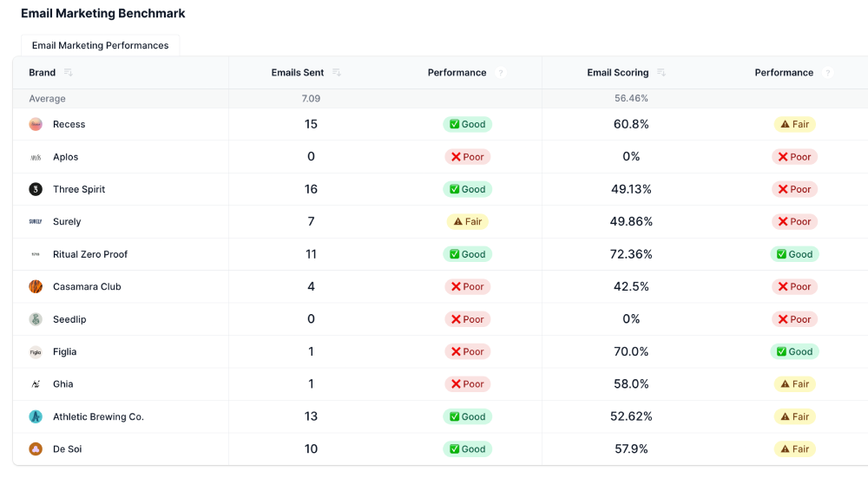Sort by Email Scoring icon
The height and width of the screenshot is (478, 868).
661,73
